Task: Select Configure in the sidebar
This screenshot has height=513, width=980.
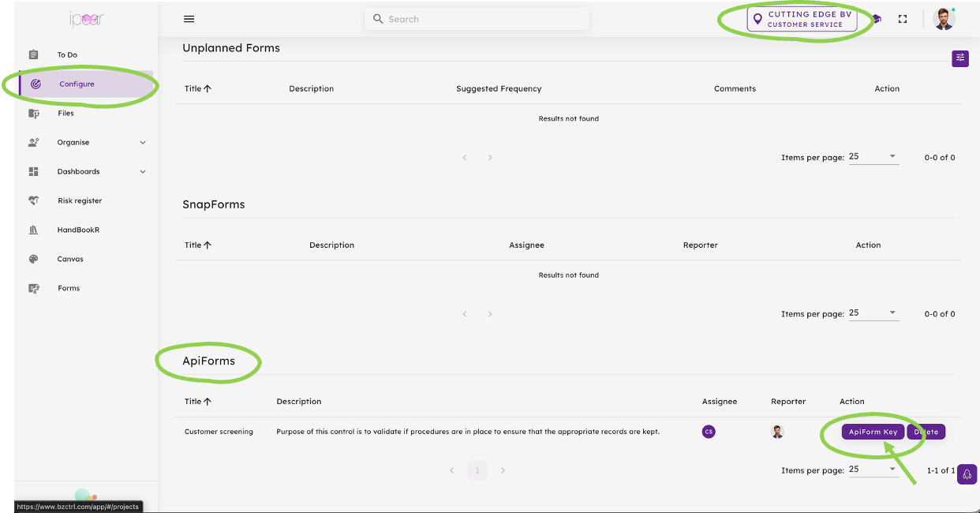Action: coord(85,84)
